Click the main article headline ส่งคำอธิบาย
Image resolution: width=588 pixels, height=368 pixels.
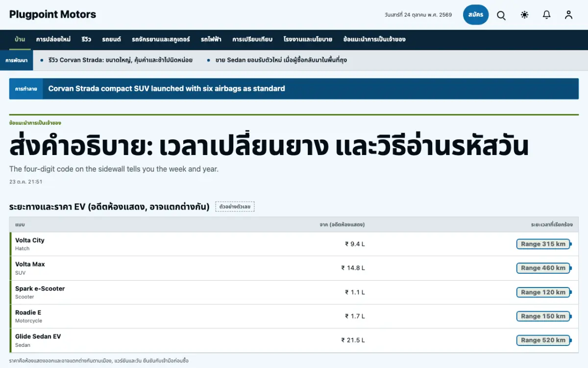tap(269, 146)
